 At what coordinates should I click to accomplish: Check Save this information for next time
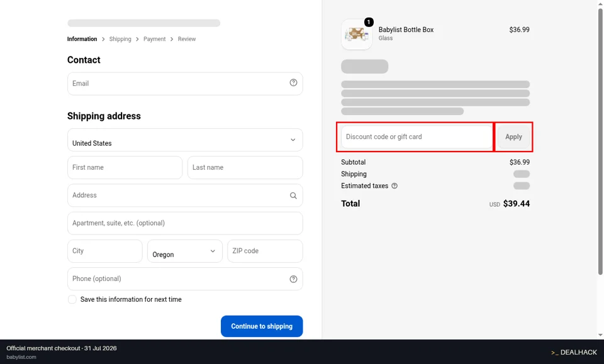pos(72,299)
